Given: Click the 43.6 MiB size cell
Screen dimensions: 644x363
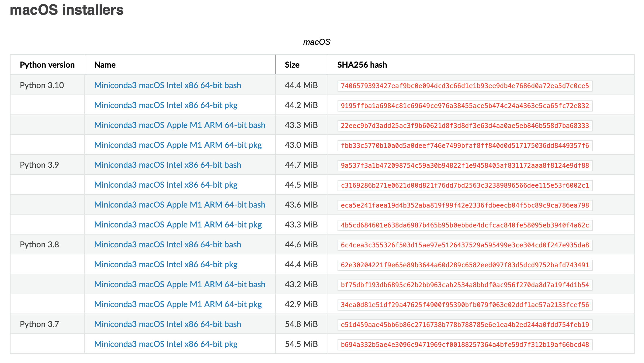Looking at the screenshot, I should tap(301, 205).
